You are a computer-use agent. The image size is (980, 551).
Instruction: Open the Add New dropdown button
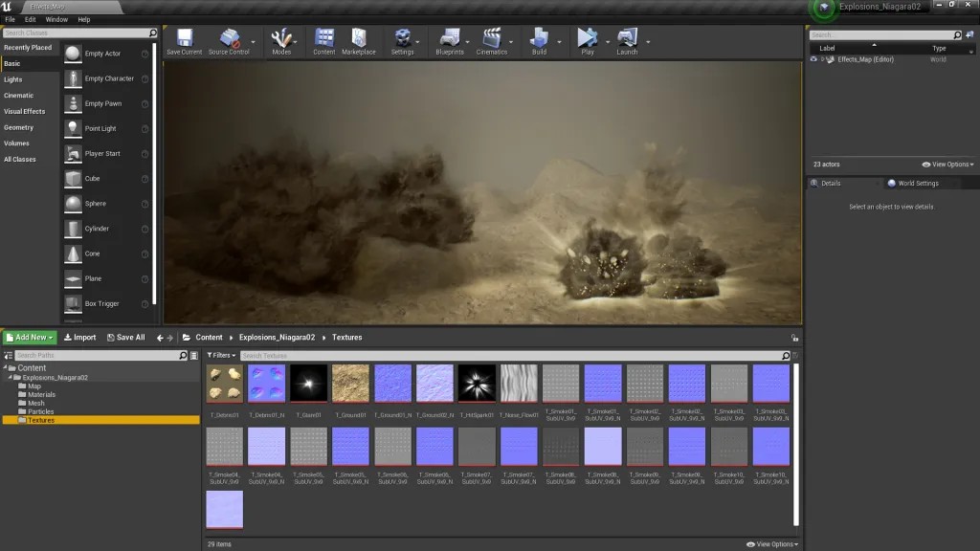click(30, 338)
